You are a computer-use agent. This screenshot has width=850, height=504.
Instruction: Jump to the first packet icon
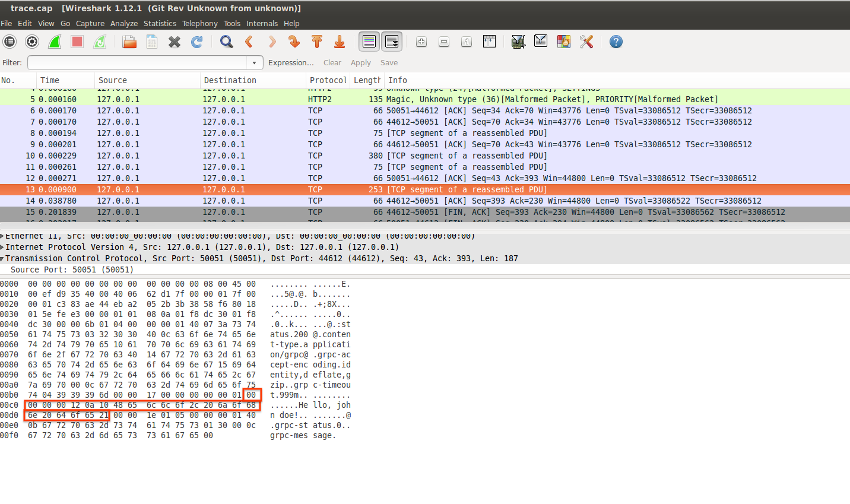point(317,42)
